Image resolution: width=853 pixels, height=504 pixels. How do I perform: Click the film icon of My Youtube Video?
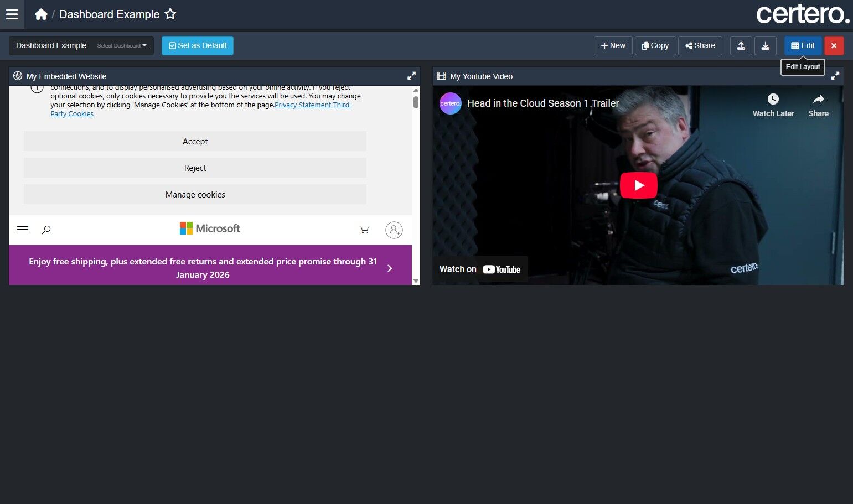tap(442, 76)
